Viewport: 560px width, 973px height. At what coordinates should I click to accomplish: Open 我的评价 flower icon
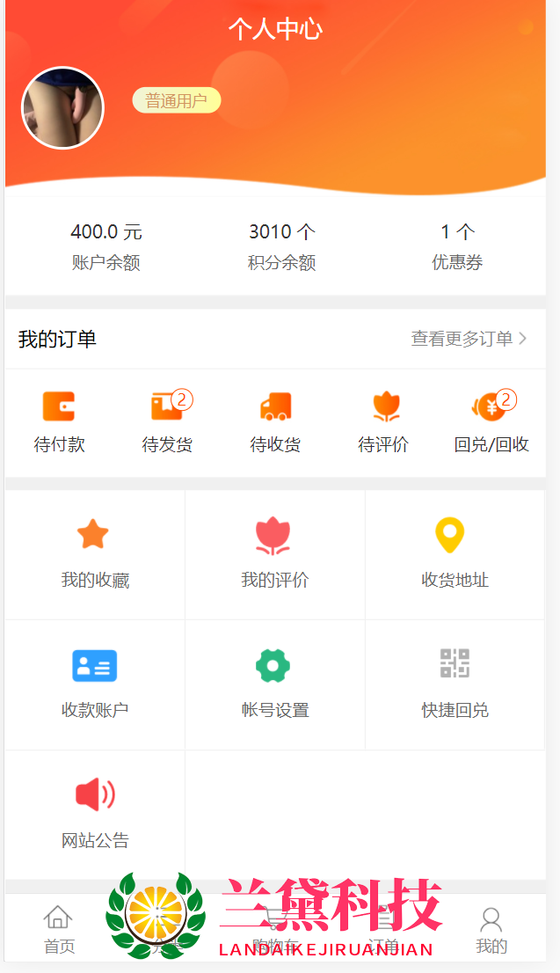pyautogui.click(x=273, y=535)
